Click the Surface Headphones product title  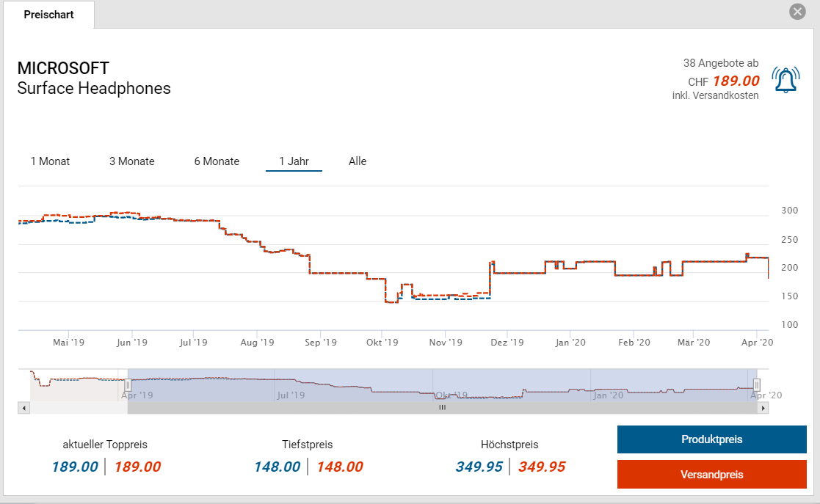[94, 89]
